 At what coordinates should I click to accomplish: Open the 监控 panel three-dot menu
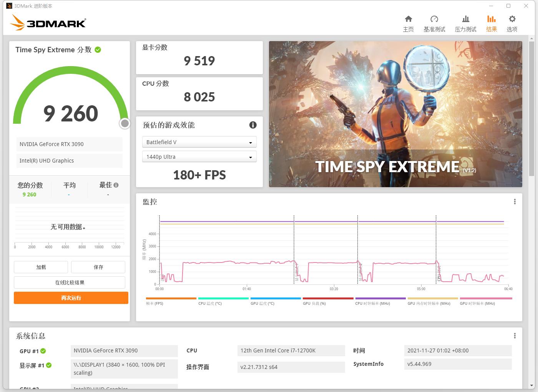[x=515, y=201]
